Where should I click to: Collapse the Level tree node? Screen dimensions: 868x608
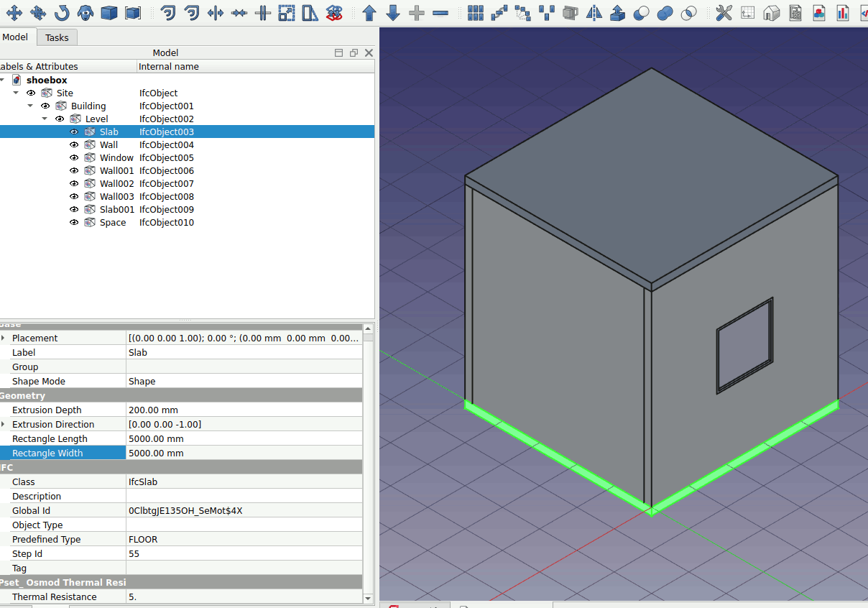(45, 119)
